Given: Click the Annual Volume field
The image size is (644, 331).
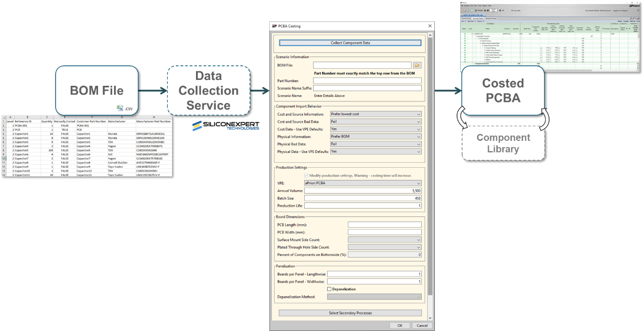Looking at the screenshot, I should (363, 191).
